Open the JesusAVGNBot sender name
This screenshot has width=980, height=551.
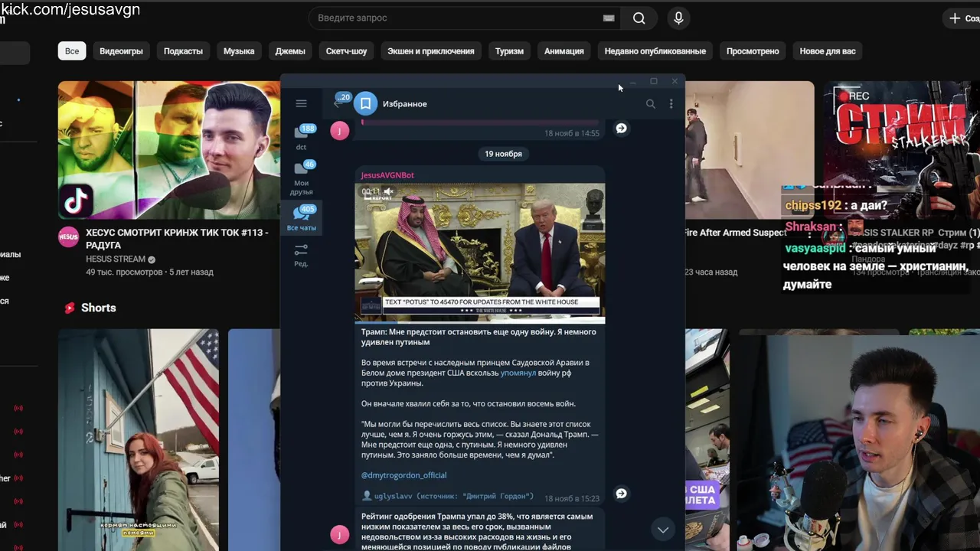click(387, 175)
